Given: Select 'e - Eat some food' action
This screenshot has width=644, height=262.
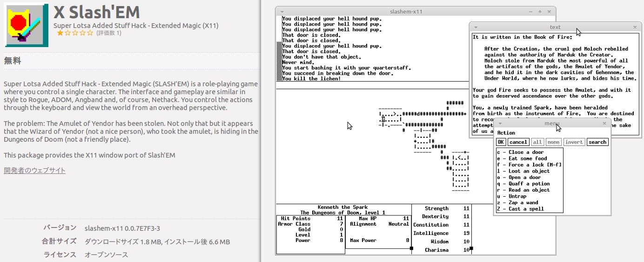Looking at the screenshot, I should tap(530, 159).
